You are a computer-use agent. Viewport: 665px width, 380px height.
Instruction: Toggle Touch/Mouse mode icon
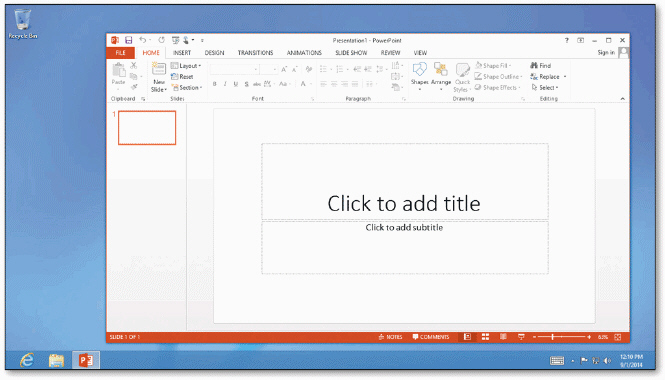coord(186,40)
